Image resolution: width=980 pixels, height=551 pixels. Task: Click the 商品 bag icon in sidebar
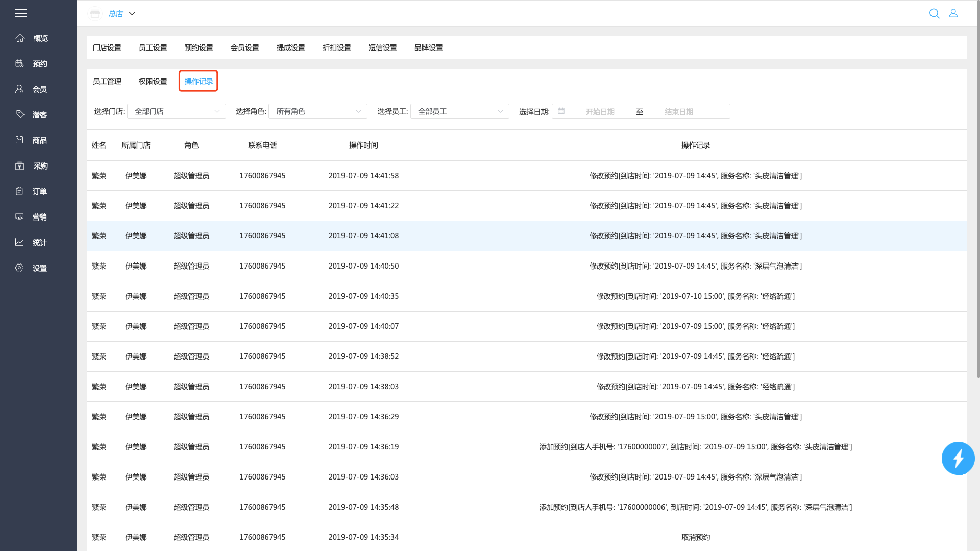coord(19,140)
